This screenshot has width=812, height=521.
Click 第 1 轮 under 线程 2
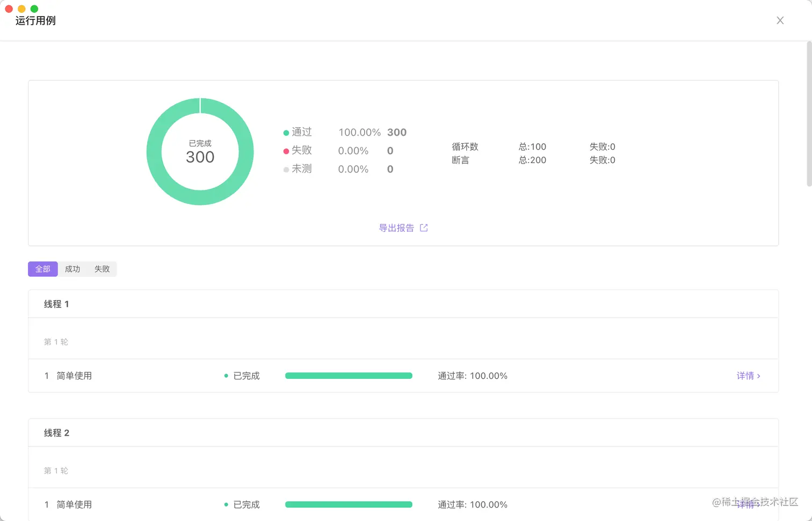click(x=56, y=471)
